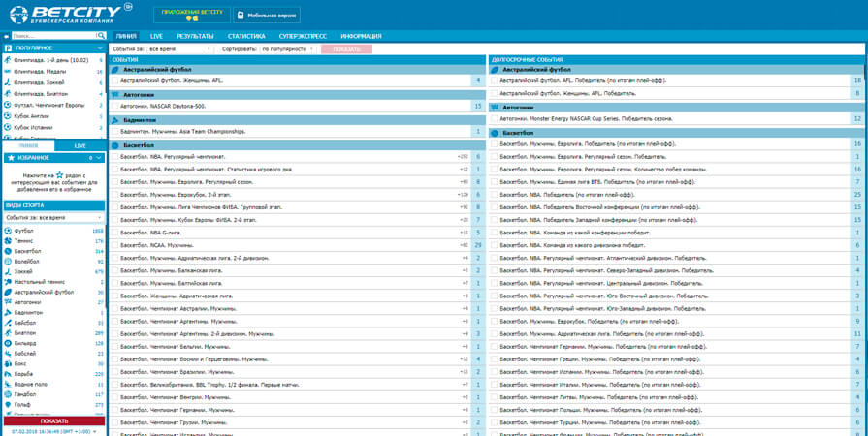Viewport: 868px width, 436px height.
Task: Click the Волейбол sport icon
Action: (x=8, y=262)
